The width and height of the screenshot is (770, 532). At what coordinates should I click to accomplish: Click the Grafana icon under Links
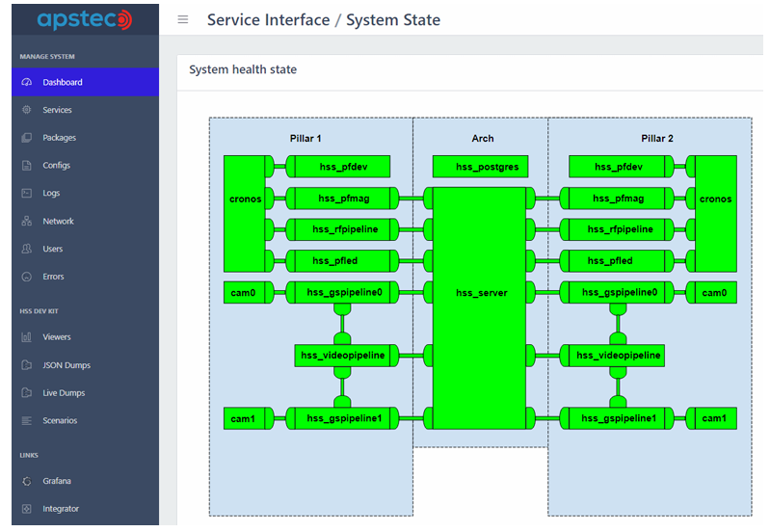pyautogui.click(x=26, y=481)
